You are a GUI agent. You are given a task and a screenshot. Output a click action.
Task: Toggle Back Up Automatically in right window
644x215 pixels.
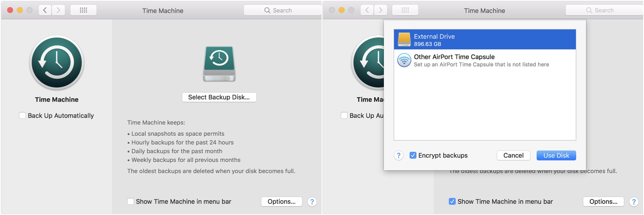pos(344,116)
